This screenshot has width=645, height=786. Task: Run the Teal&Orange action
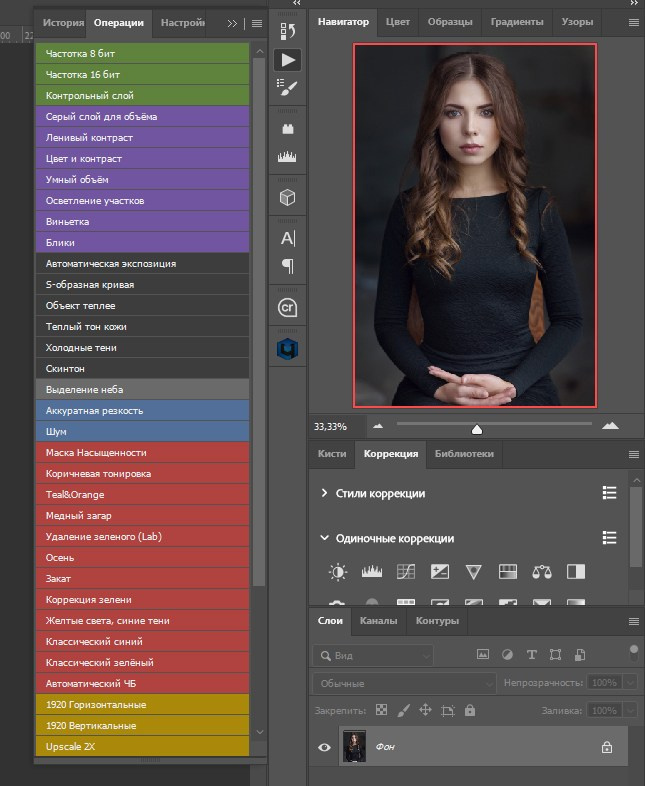tap(142, 495)
